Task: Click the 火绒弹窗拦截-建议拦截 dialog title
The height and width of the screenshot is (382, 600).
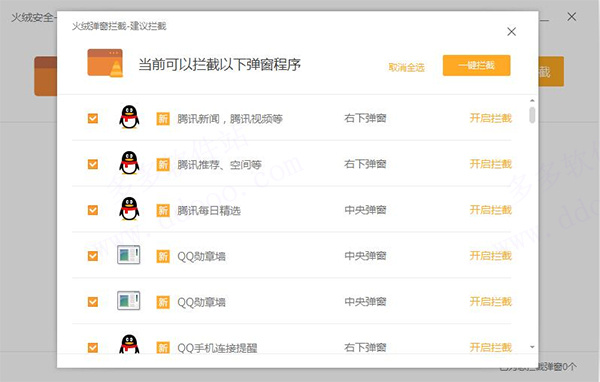Action: 119,26
